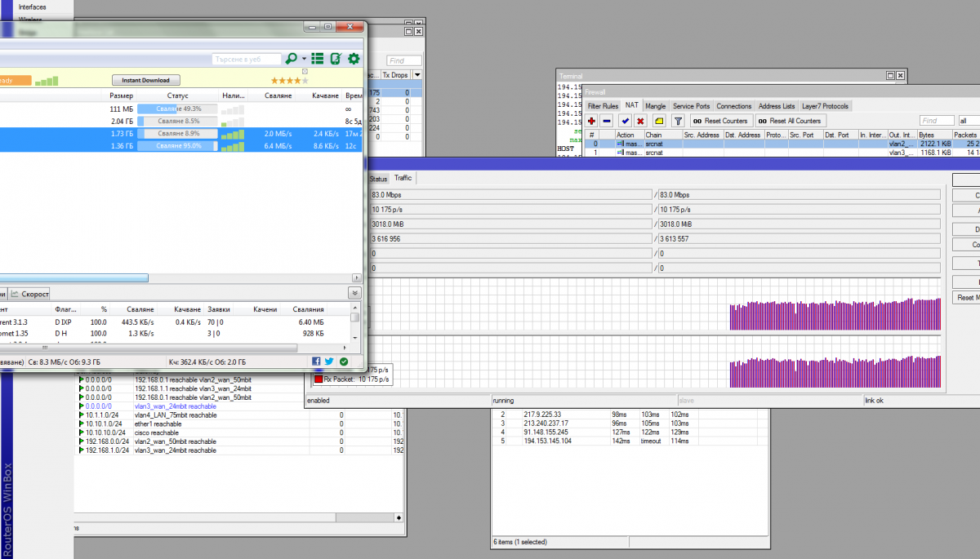Click the yellow comment note icon

click(658, 121)
